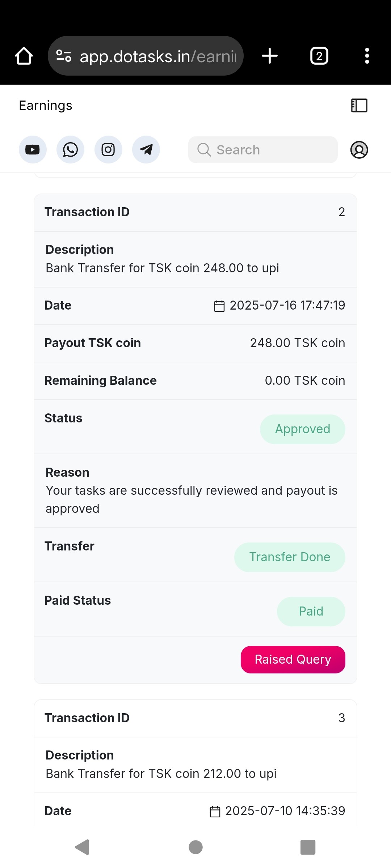Tap the address bar URL
This screenshot has width=391, height=868.
(158, 56)
